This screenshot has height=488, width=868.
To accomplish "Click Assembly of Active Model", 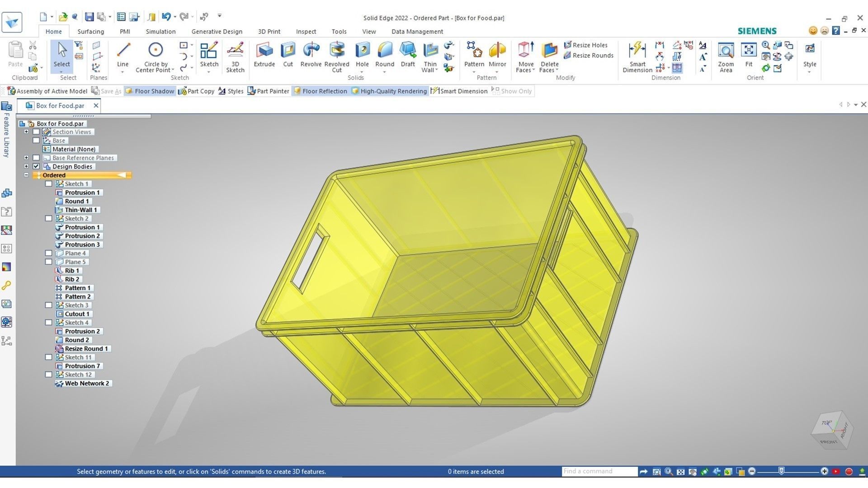I will [47, 91].
